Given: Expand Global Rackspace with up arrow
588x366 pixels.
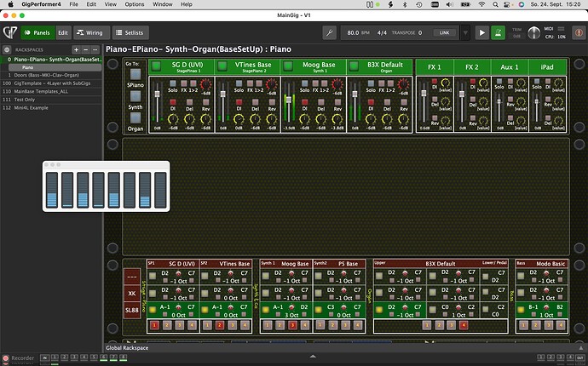Looking at the screenshot, I should [581, 348].
